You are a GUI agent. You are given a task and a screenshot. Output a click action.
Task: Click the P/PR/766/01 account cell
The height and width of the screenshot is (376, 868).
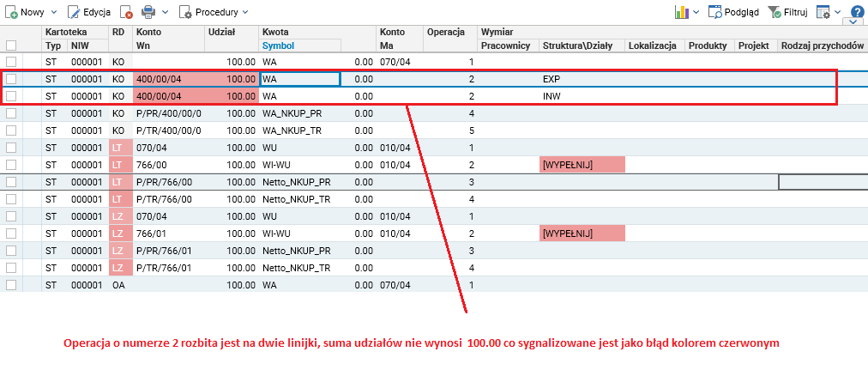[x=169, y=251]
